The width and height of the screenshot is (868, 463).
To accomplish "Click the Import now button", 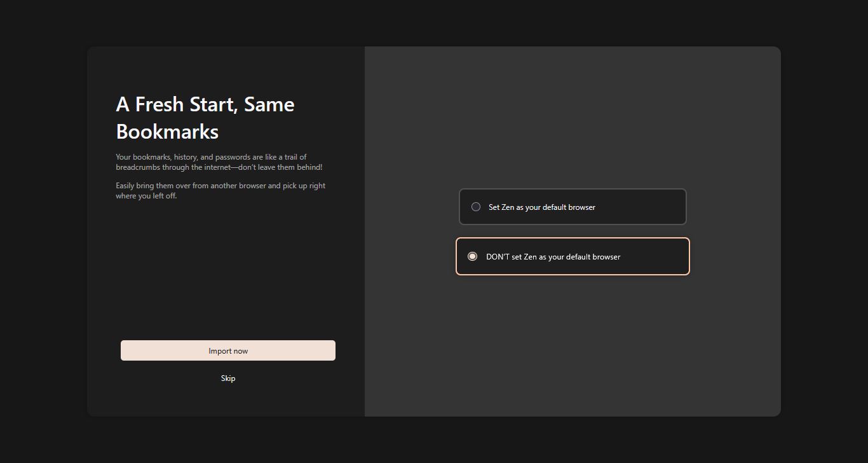I will 228,350.
